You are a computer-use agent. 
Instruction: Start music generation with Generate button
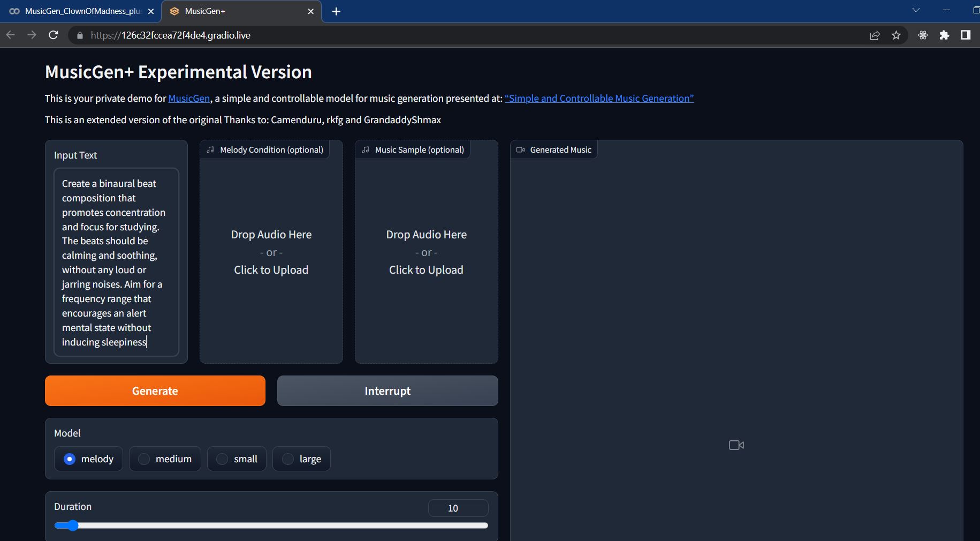coord(155,391)
